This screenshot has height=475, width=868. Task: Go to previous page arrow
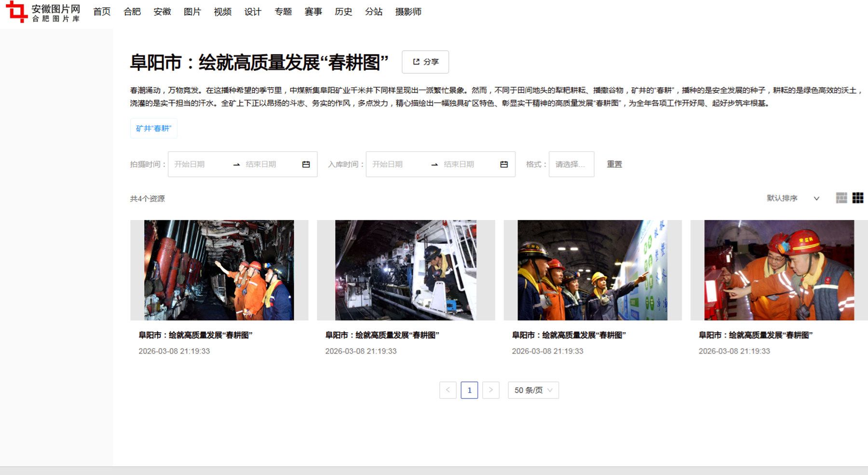pos(448,390)
